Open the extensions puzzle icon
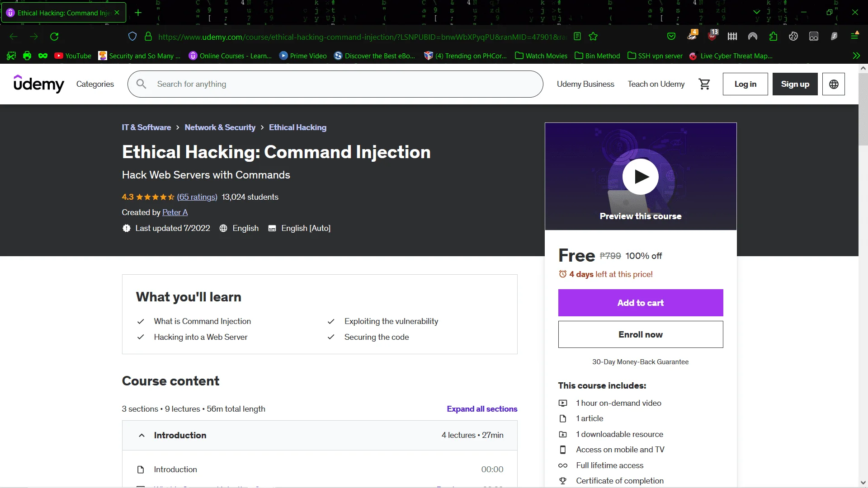The image size is (868, 488). pyautogui.click(x=773, y=37)
